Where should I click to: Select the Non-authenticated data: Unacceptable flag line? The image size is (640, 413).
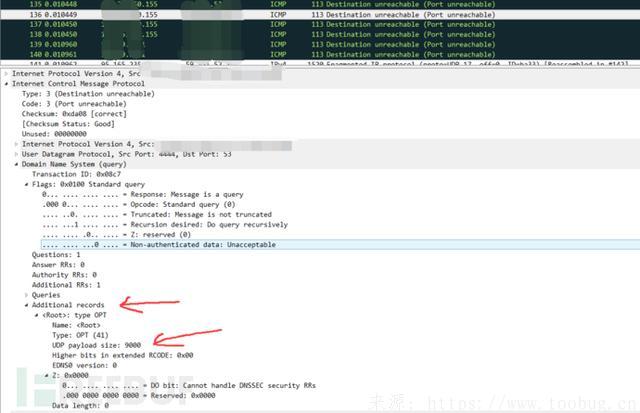coord(160,245)
